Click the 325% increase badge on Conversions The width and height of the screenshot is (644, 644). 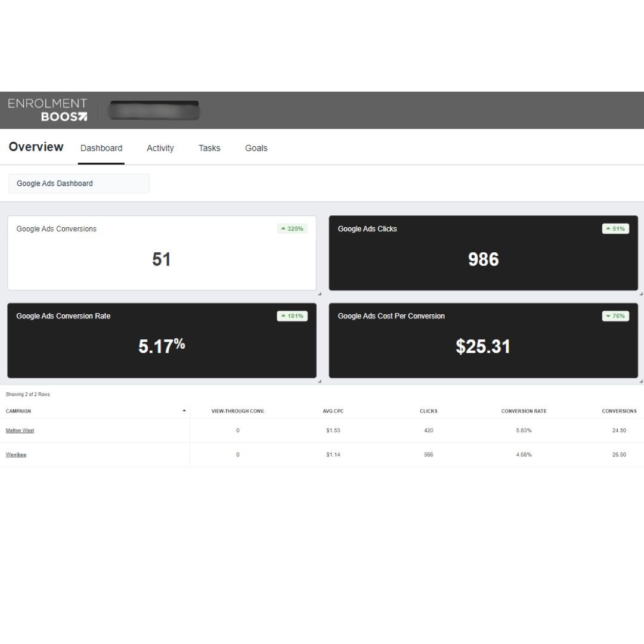pos(292,229)
